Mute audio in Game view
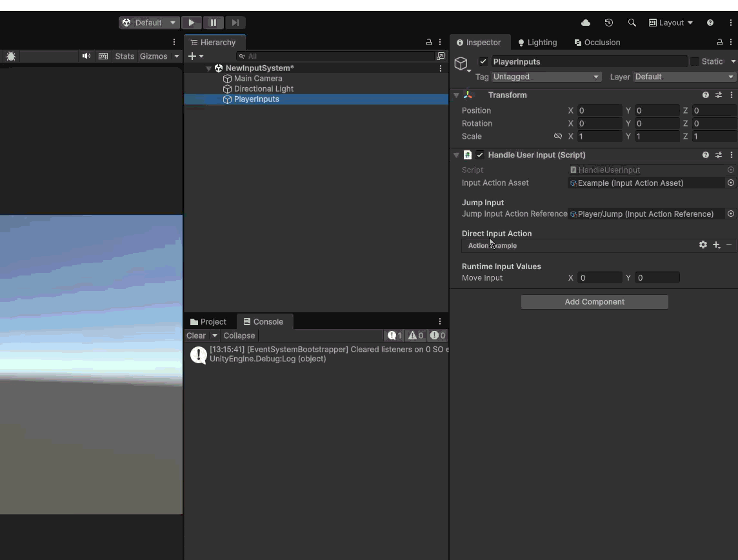738x560 pixels. pos(86,56)
